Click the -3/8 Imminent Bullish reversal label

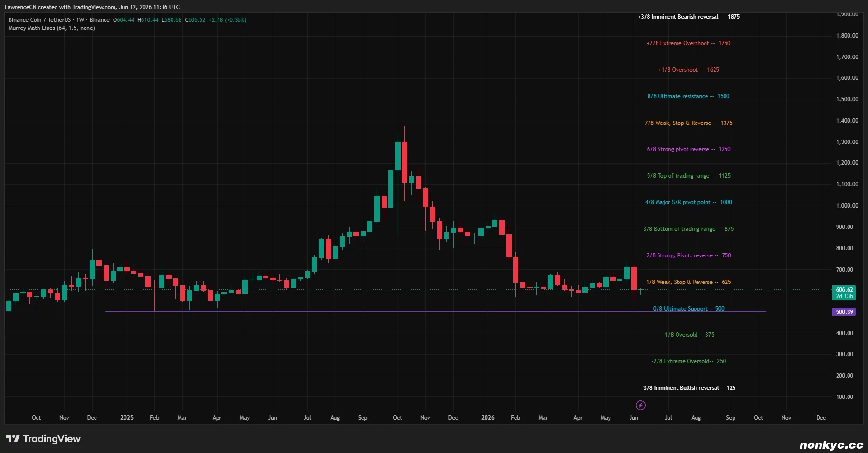point(688,388)
